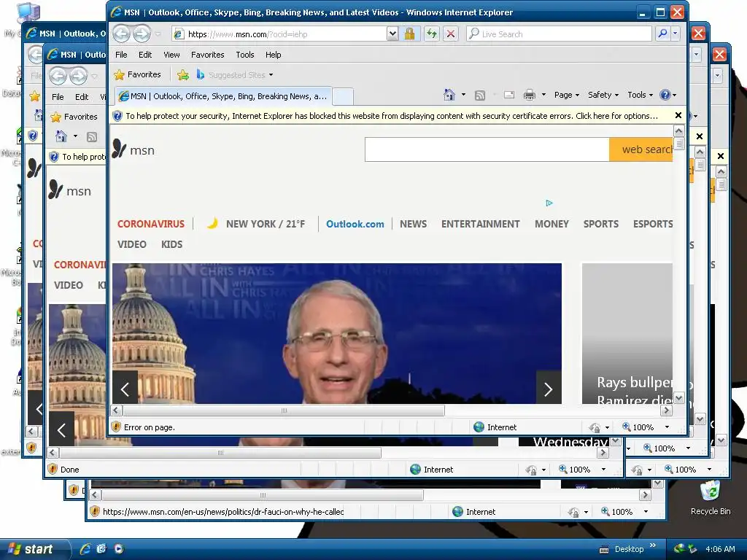The width and height of the screenshot is (747, 560).
Task: Open the Safety dropdown menu
Action: tap(603, 95)
